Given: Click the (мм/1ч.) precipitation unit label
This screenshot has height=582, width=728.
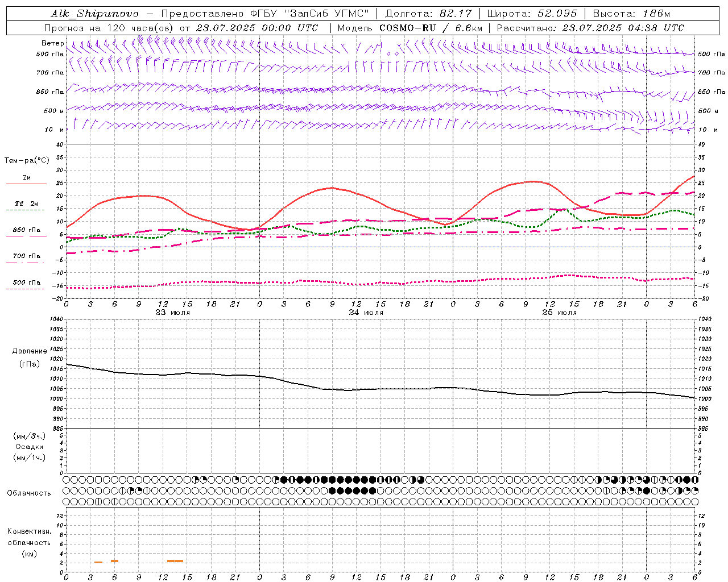Looking at the screenshot, I should click(x=30, y=458).
